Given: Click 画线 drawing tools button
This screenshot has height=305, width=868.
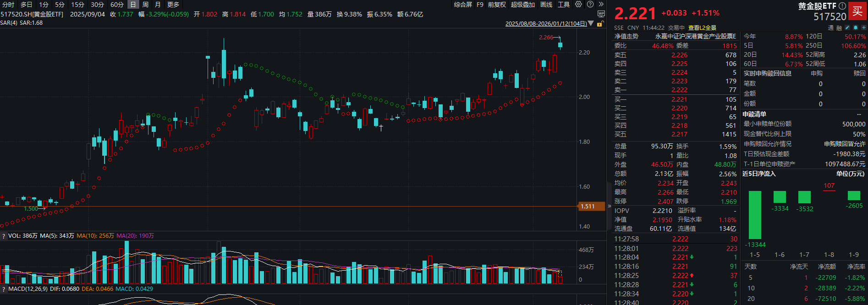Looking at the screenshot, I should [546, 5].
